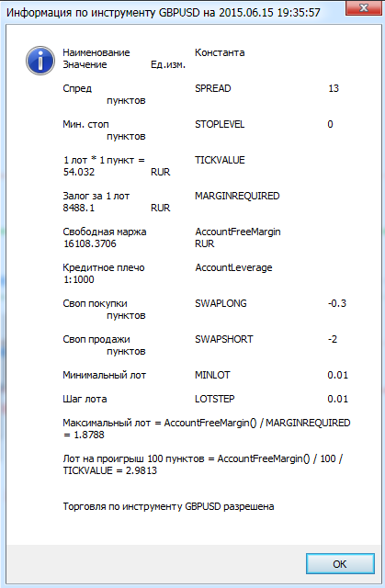Viewport: 385px width, 588px height.
Task: Click the 'Мин. стоп' label
Action: coord(85,124)
